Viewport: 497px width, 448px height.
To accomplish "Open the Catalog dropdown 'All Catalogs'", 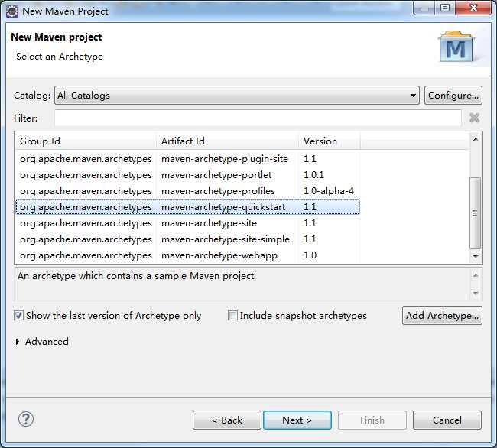I will tap(237, 95).
